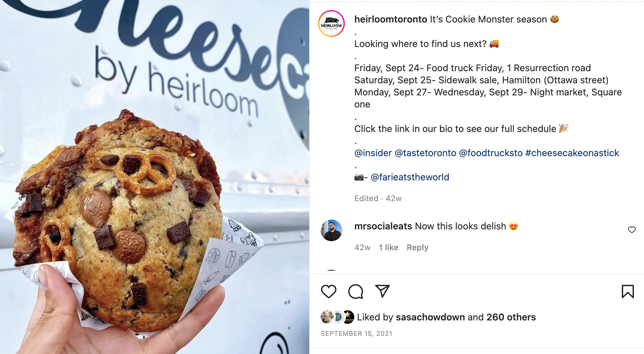
Task: Reply to the mrsocialeats comment
Action: [417, 248]
